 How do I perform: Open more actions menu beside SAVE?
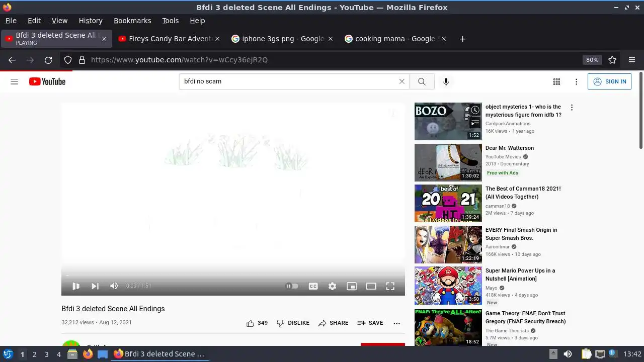click(x=396, y=323)
